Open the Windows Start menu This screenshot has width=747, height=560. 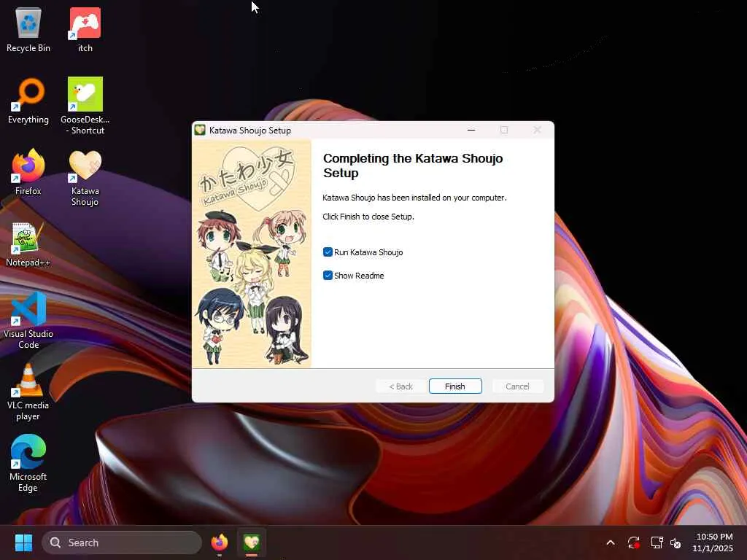[x=23, y=542]
